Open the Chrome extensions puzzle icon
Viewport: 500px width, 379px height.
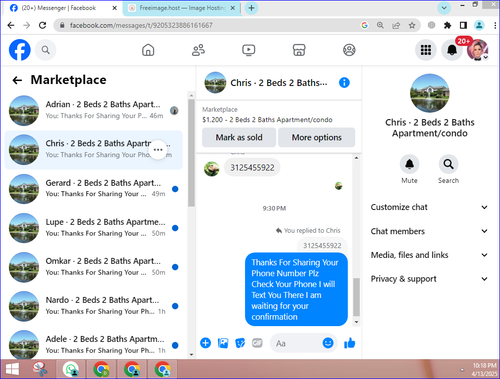coord(447,25)
